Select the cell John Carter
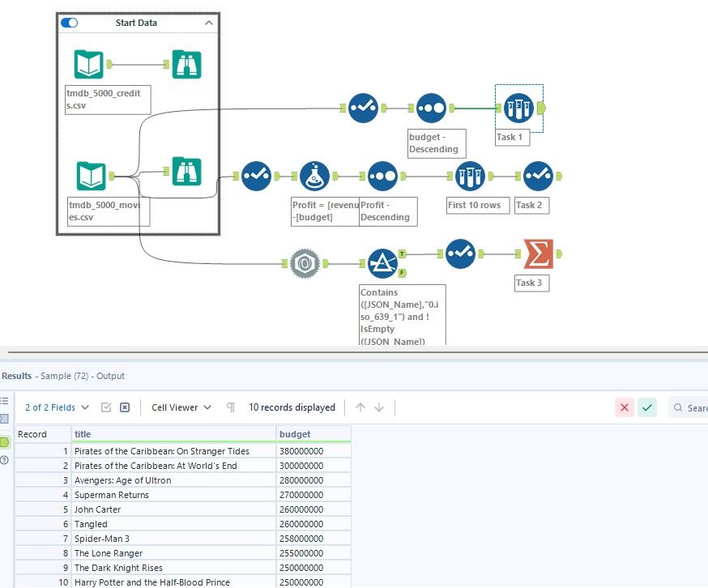 (x=173, y=509)
